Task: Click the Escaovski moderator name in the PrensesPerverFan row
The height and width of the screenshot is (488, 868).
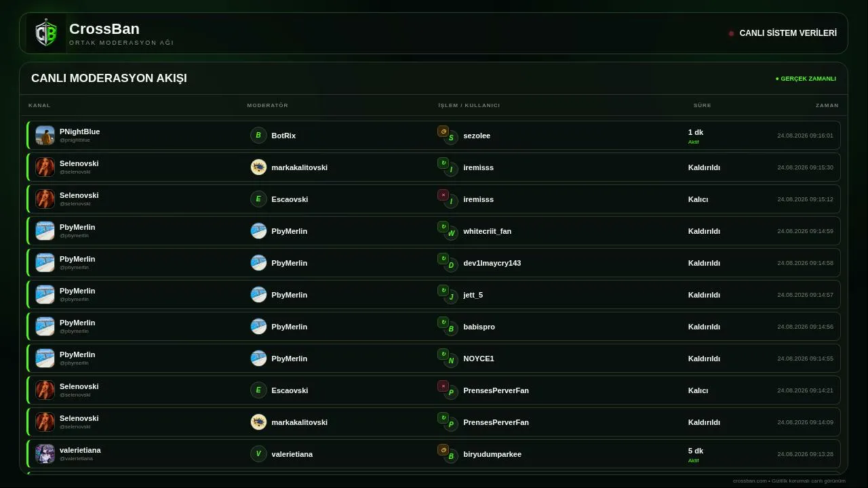Action: pos(290,390)
